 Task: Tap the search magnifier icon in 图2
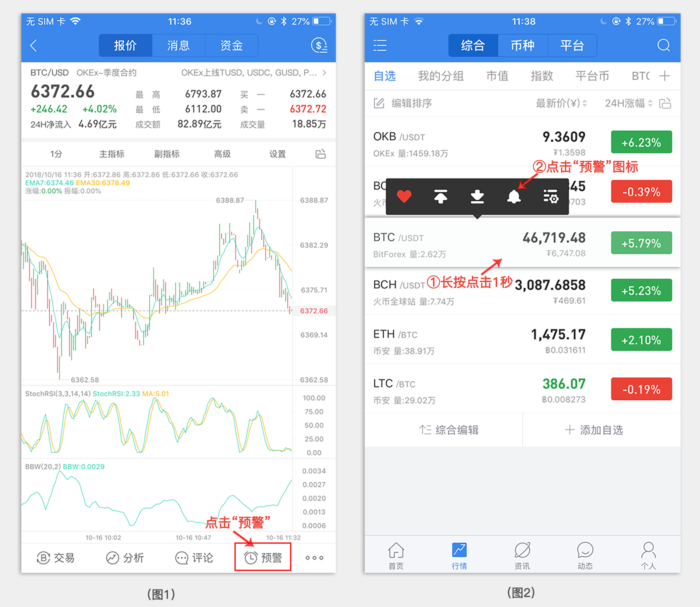(x=663, y=45)
